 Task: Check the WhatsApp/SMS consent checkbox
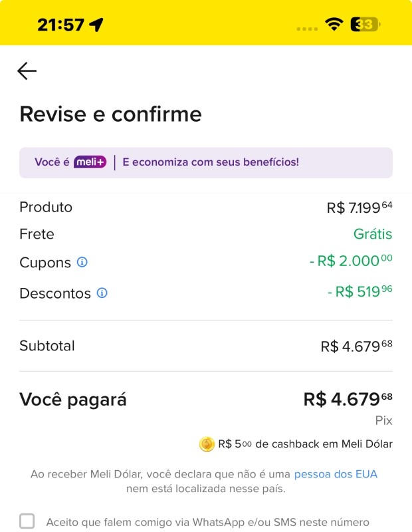(27, 521)
